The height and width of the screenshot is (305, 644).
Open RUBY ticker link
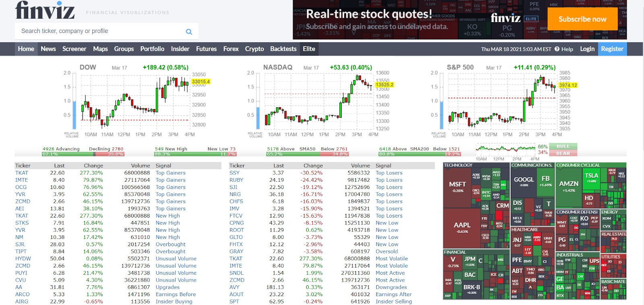point(236,180)
